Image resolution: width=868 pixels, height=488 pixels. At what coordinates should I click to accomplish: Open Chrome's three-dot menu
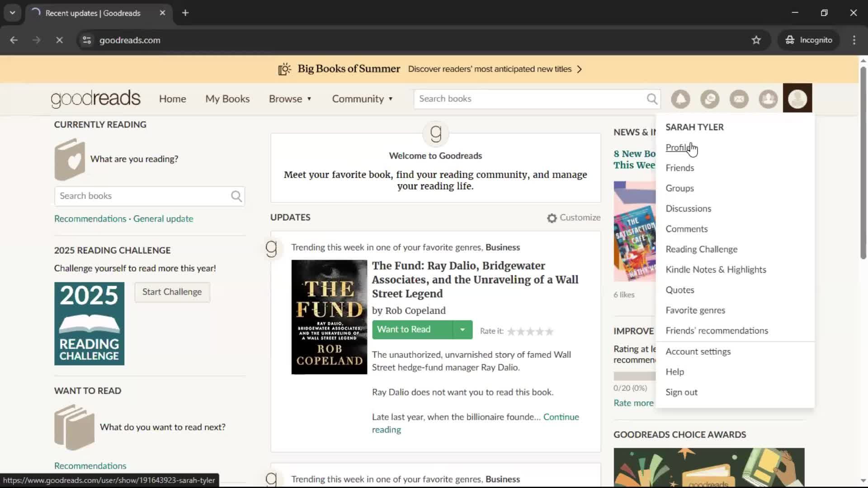click(x=854, y=40)
